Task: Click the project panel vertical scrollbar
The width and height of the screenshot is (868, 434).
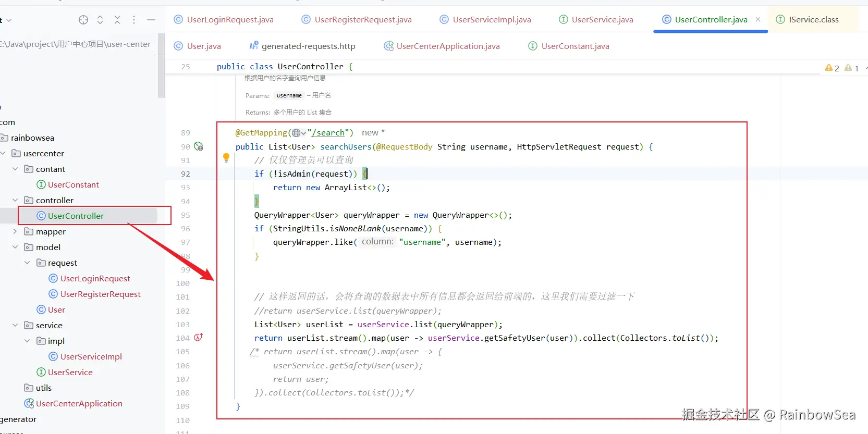Action: [x=161, y=65]
